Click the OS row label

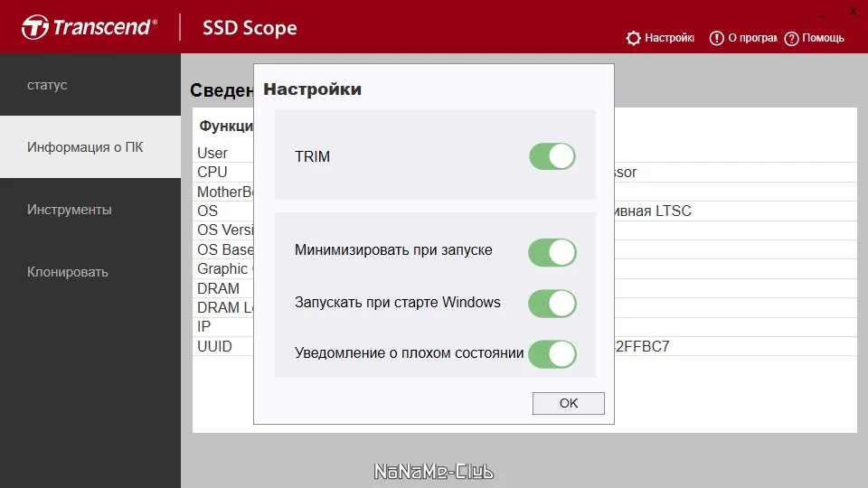coord(208,211)
